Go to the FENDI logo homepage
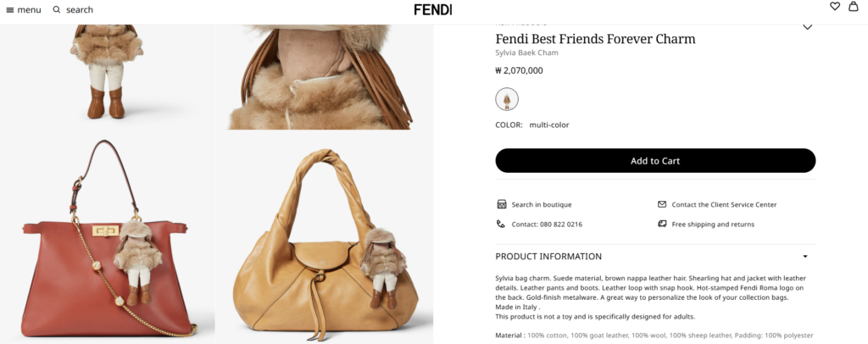This screenshot has height=344, width=868. tap(433, 9)
